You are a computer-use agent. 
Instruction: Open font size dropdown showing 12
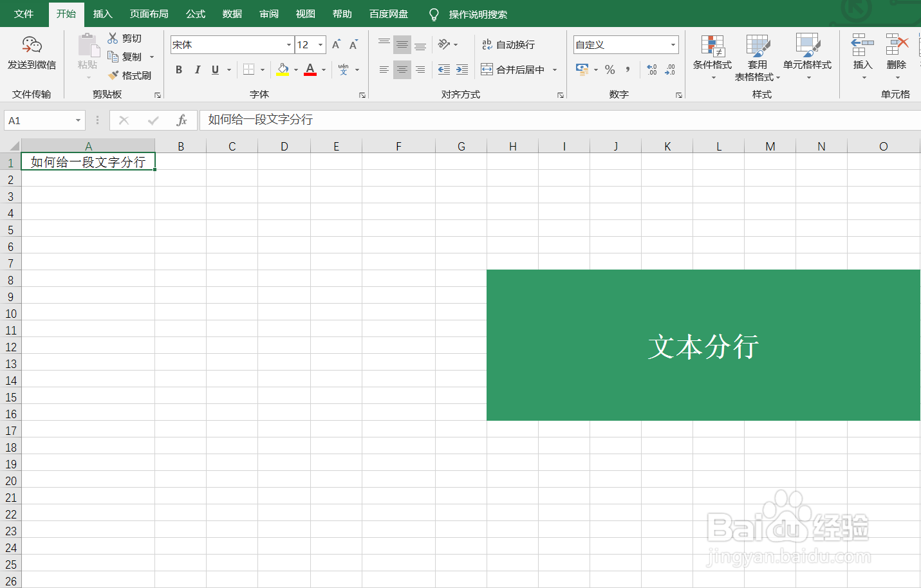pos(321,44)
